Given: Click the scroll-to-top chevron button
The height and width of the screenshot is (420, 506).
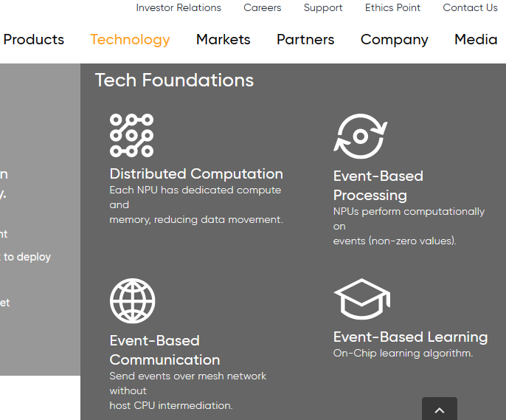Looking at the screenshot, I should point(440,409).
